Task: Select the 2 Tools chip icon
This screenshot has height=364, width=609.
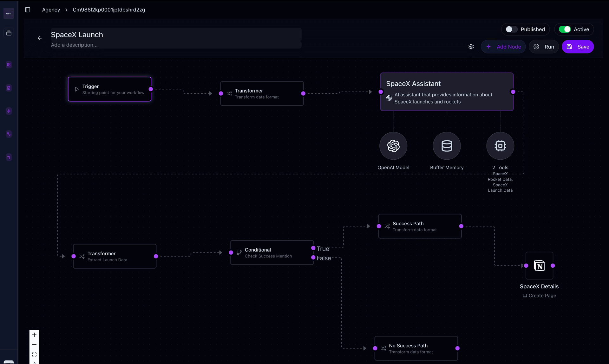Action: pyautogui.click(x=500, y=146)
